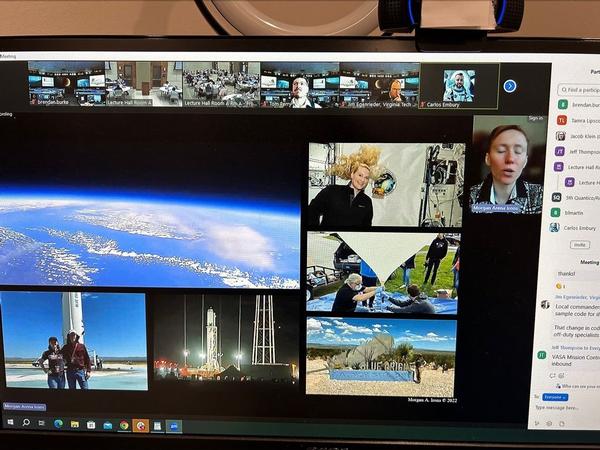Click in Find a participant search box

point(579,90)
